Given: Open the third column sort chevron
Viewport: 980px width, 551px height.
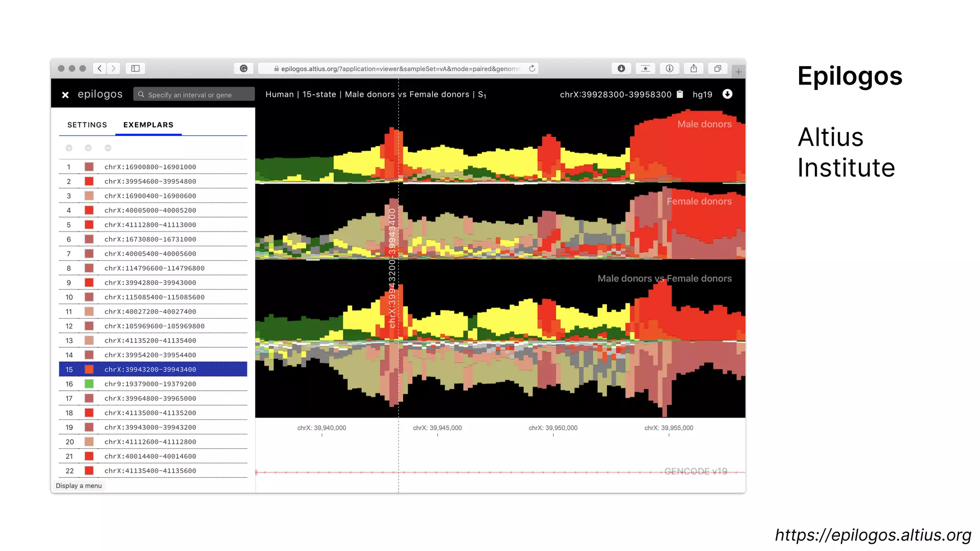Looking at the screenshot, I should pyautogui.click(x=108, y=148).
